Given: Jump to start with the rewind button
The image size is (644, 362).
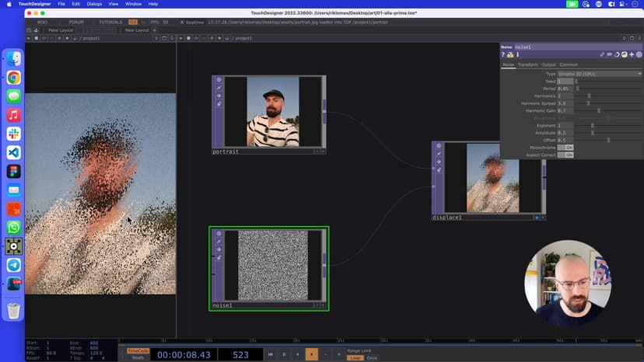Looking at the screenshot, I should (271, 354).
